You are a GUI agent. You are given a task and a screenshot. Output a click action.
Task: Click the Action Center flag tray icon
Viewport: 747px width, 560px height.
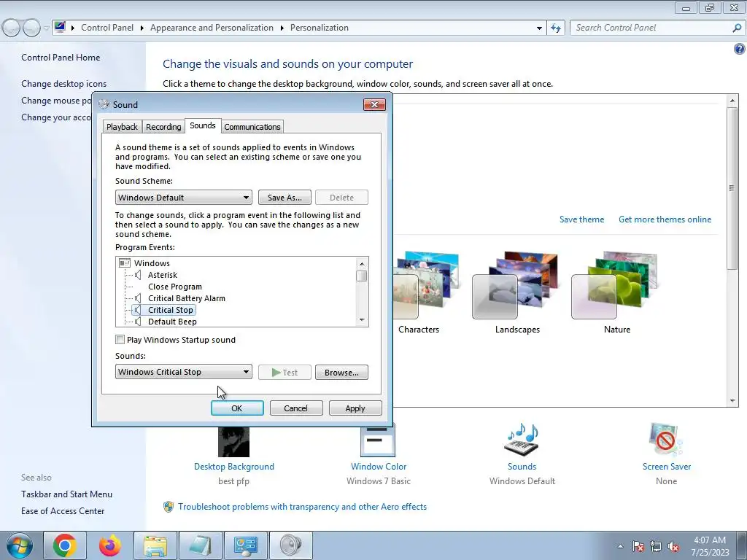(638, 547)
